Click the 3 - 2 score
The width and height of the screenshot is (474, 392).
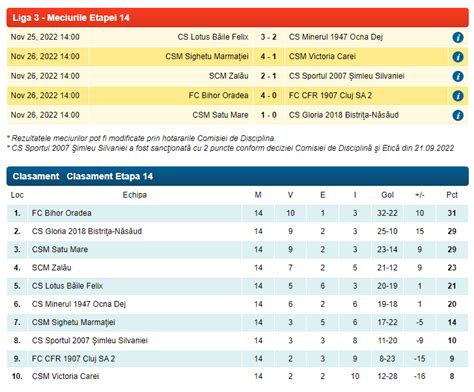269,37
